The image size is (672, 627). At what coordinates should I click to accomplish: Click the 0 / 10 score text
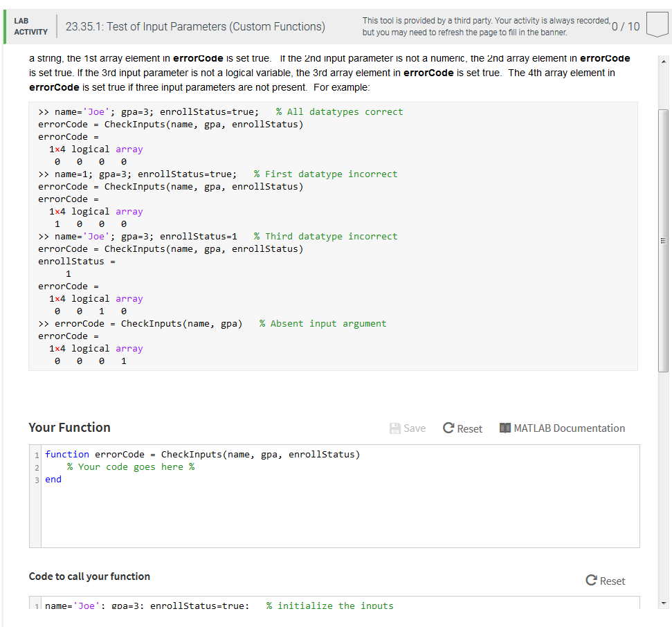tap(626, 26)
